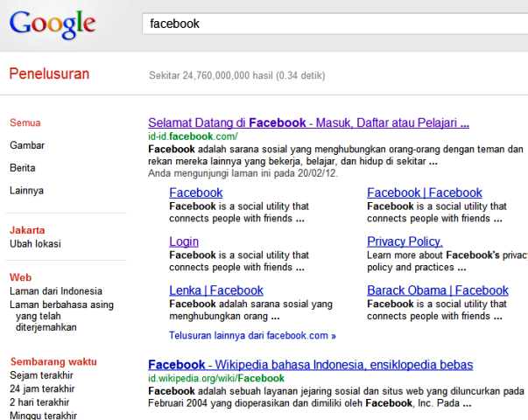Filter results by 24 jam terakhir
This screenshot has height=420, width=528.
[41, 388]
